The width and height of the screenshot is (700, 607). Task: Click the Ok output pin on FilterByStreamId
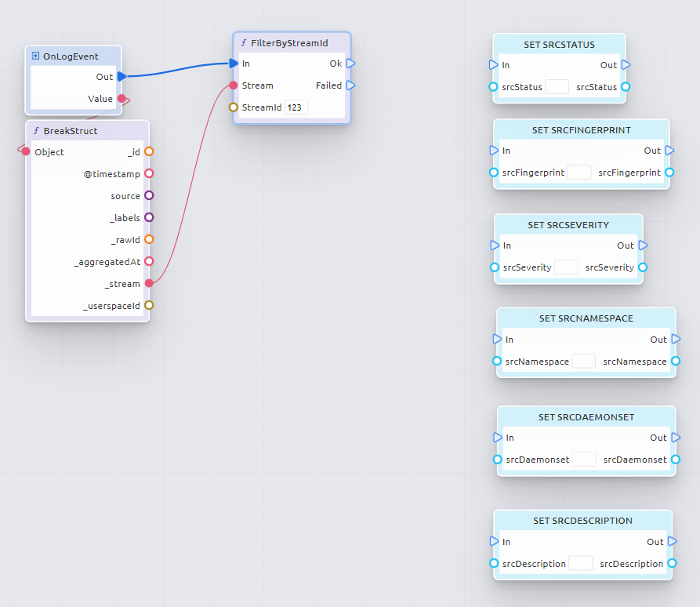[x=350, y=64]
